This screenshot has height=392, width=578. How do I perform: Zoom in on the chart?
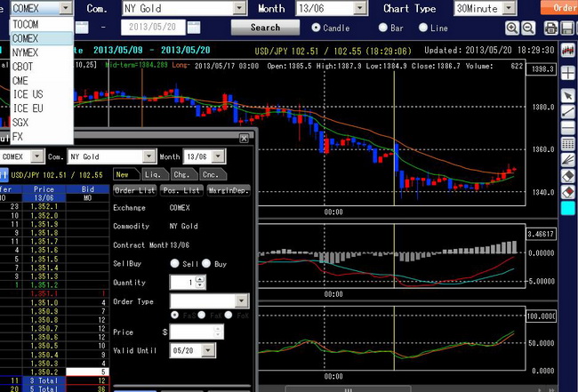[x=512, y=28]
